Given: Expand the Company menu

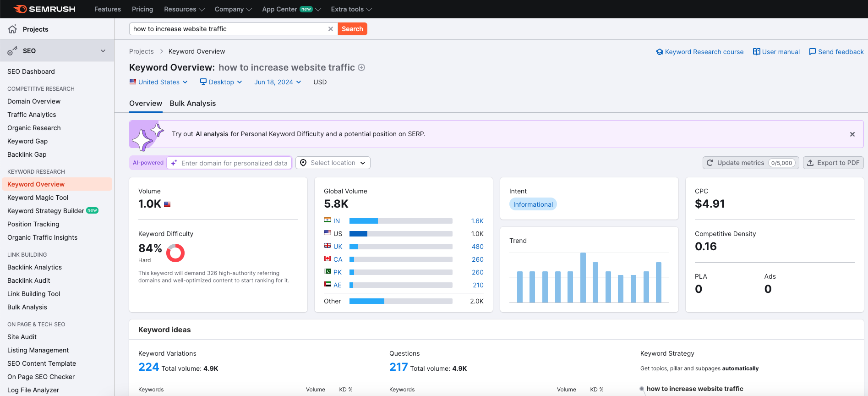Looking at the screenshot, I should [233, 9].
